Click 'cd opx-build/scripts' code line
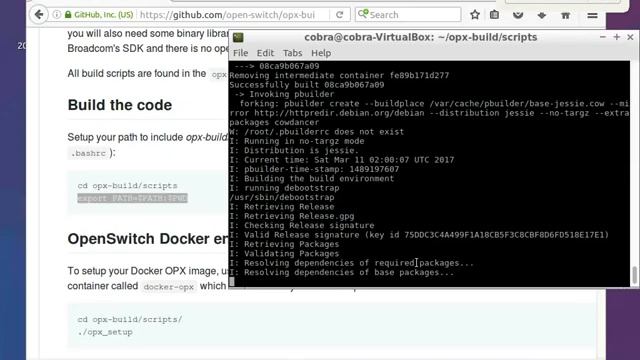The height and width of the screenshot is (360, 640). pos(127,186)
